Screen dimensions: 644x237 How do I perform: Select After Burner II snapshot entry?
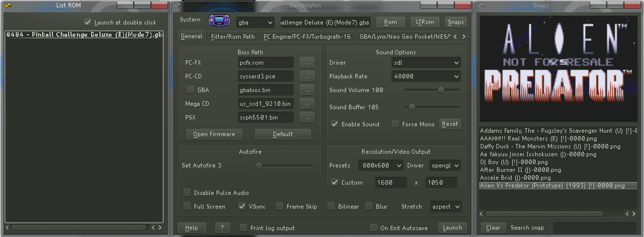click(558, 170)
